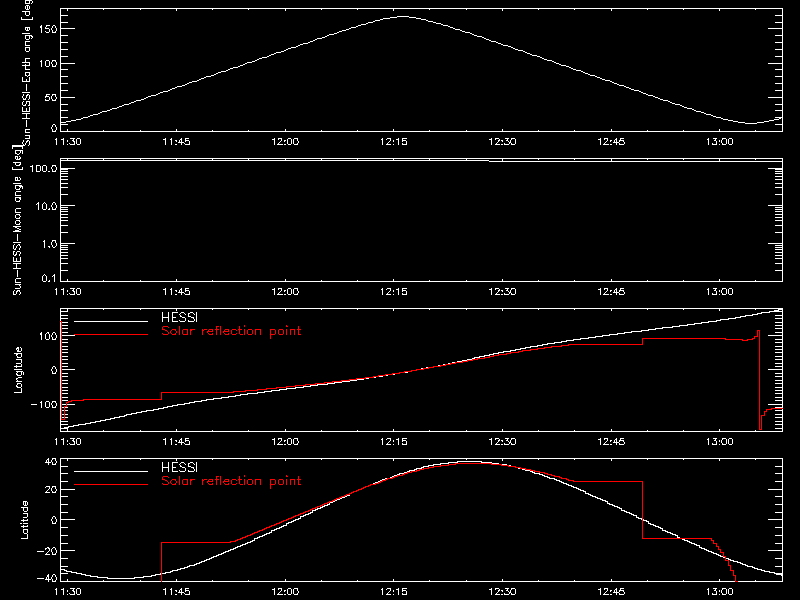The width and height of the screenshot is (800, 600).
Task: Click the HESSI legend label in Latitude plot
Action: click(179, 467)
